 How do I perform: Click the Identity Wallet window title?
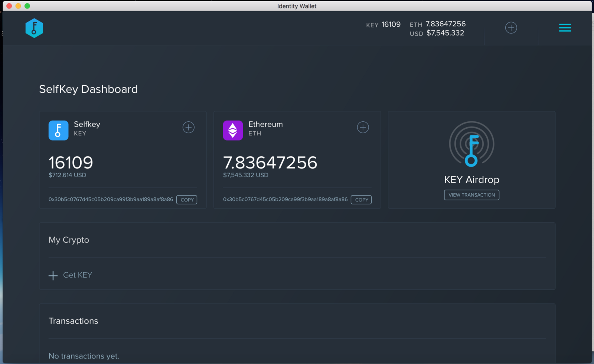click(x=297, y=6)
